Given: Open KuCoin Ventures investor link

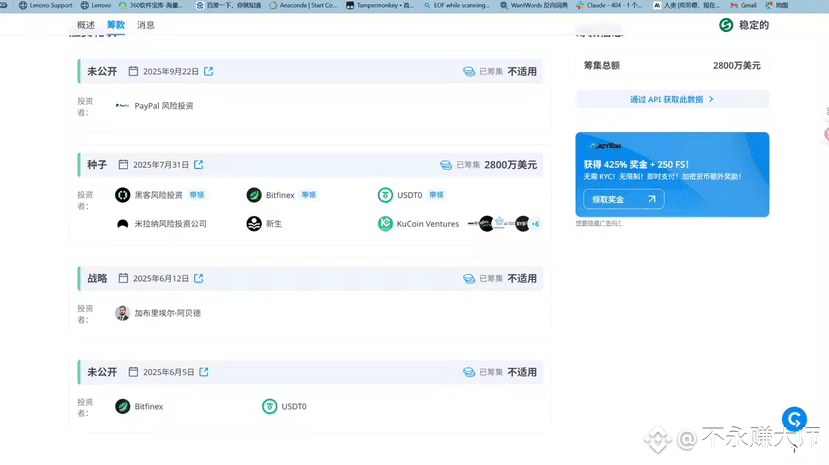Looking at the screenshot, I should pyautogui.click(x=428, y=224).
